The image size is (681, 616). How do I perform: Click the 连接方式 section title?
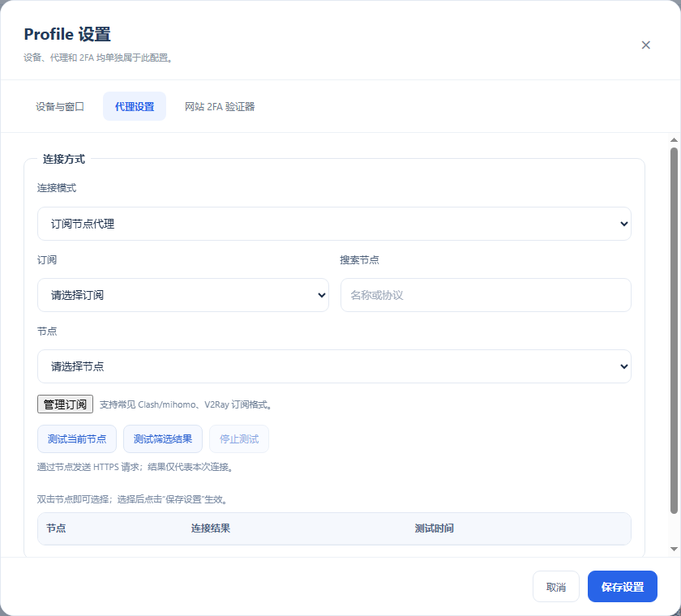coord(64,159)
